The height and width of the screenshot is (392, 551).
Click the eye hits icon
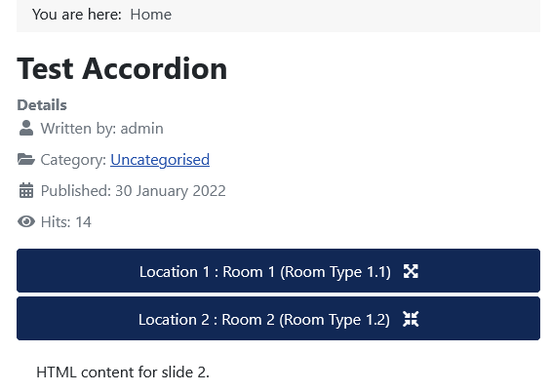coord(26,221)
